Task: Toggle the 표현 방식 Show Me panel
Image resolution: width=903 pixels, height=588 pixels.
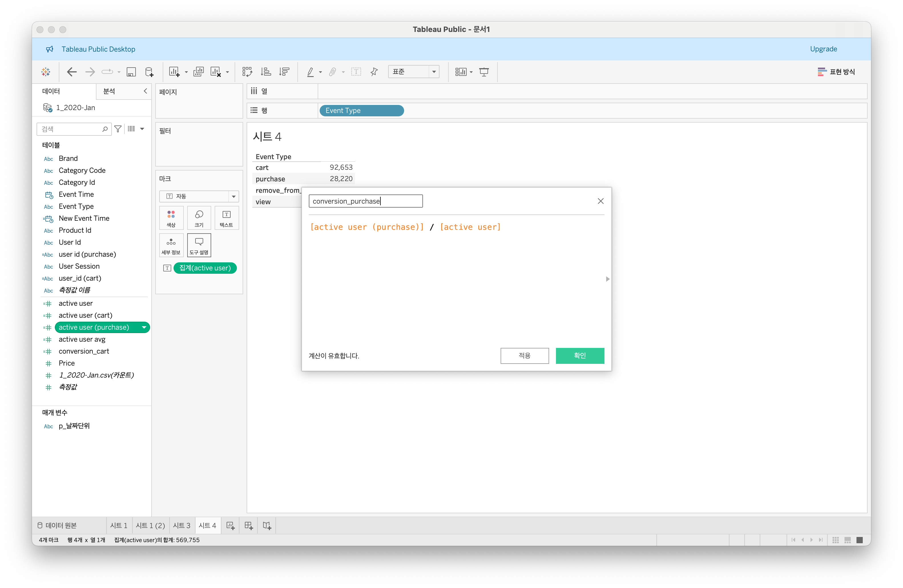Action: click(836, 72)
